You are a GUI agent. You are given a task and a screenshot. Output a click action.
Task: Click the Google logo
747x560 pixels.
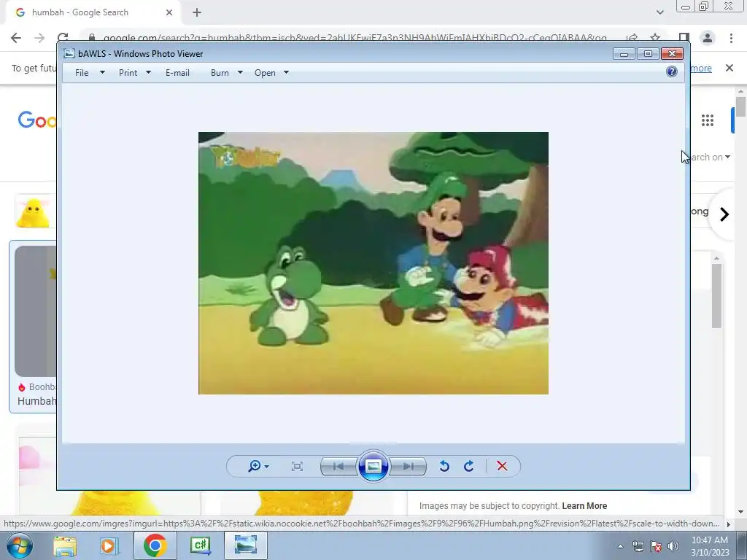click(37, 120)
